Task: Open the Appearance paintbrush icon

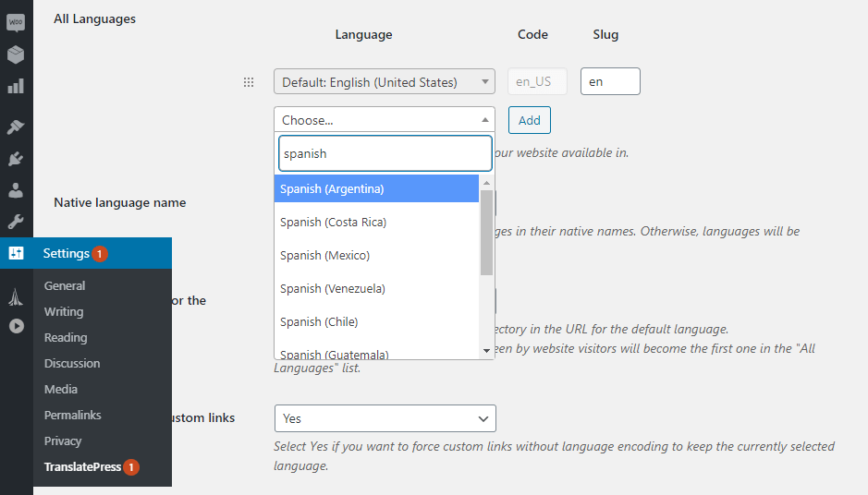Action: (x=16, y=127)
